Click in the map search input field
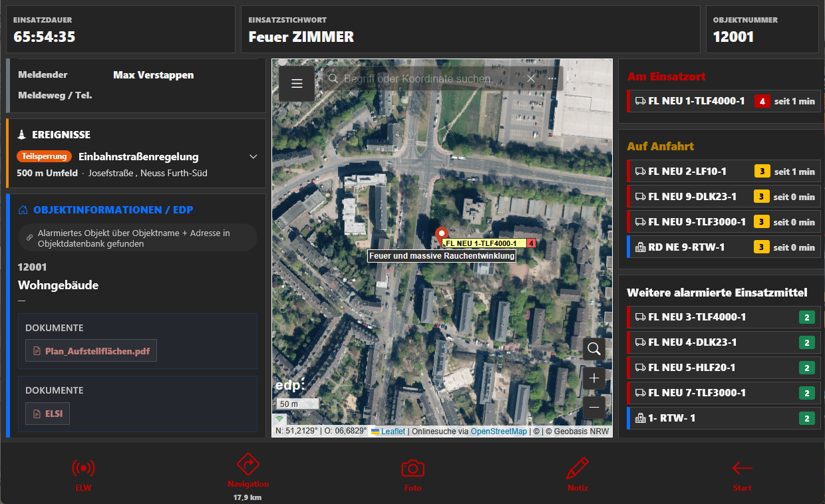825x504 pixels. [426, 79]
